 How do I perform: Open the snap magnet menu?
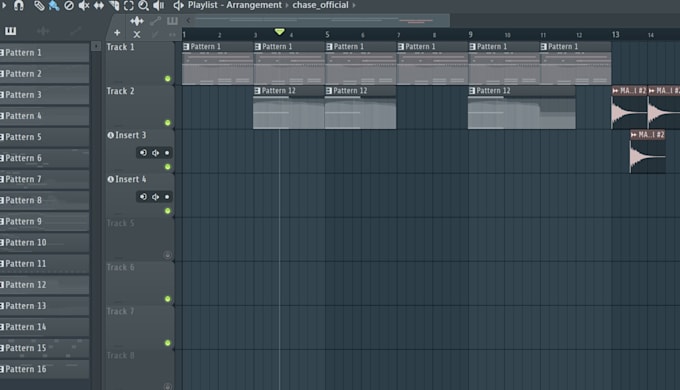(x=19, y=5)
